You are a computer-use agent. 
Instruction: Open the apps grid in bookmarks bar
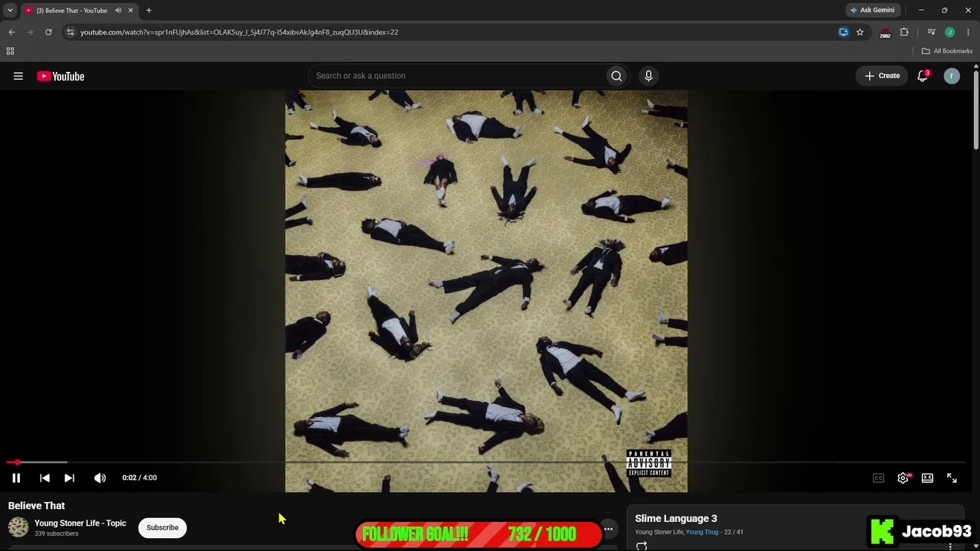pos(10,51)
